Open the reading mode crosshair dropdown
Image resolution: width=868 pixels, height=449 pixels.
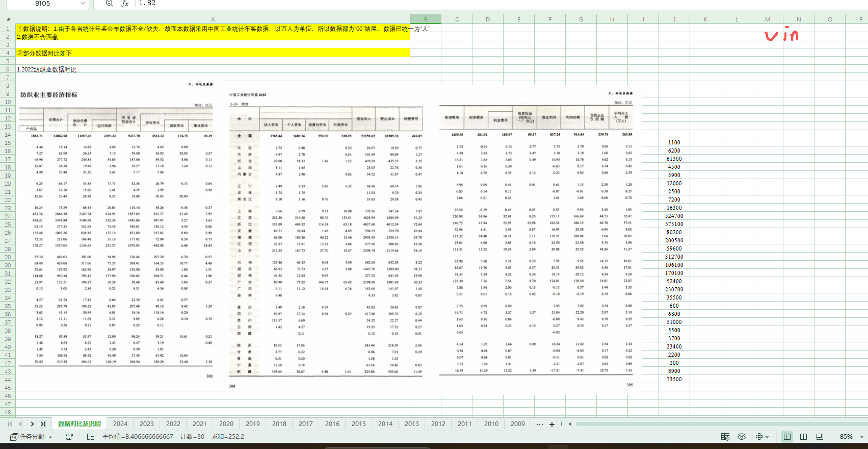[762, 437]
